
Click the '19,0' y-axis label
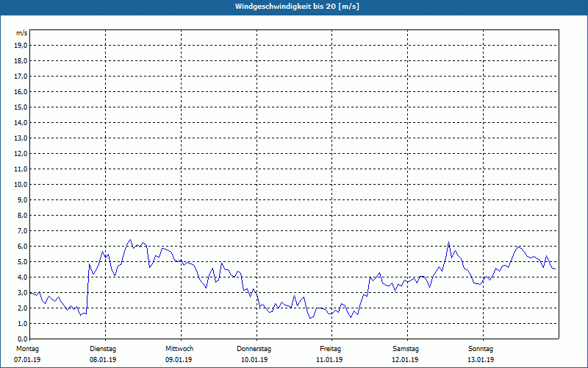[x=21, y=45]
